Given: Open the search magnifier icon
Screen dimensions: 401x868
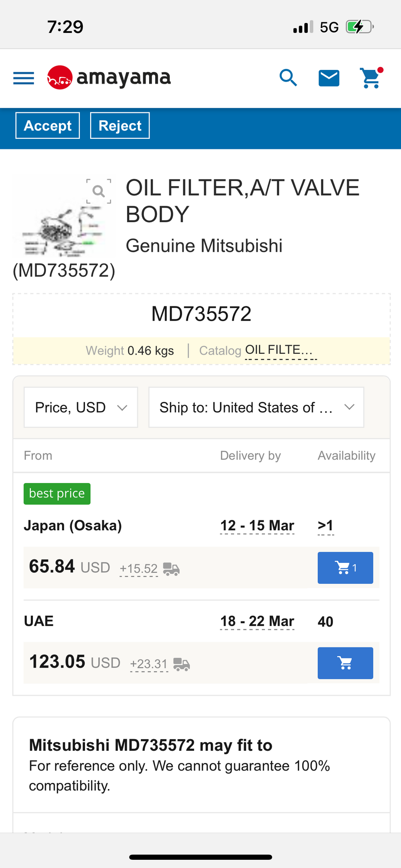Looking at the screenshot, I should (x=288, y=78).
